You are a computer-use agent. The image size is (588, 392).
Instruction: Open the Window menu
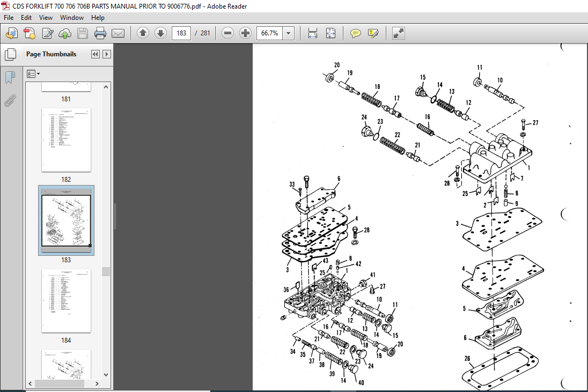point(72,18)
